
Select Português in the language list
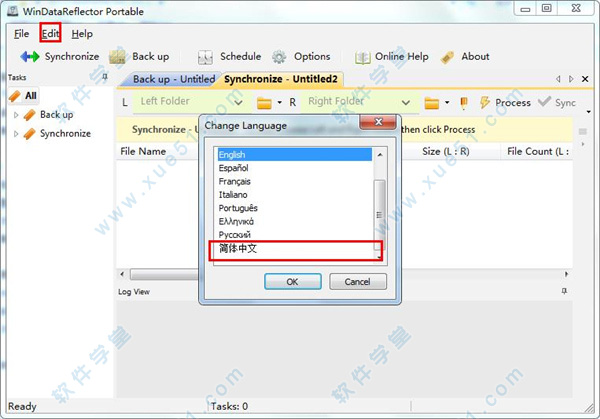[x=295, y=208]
